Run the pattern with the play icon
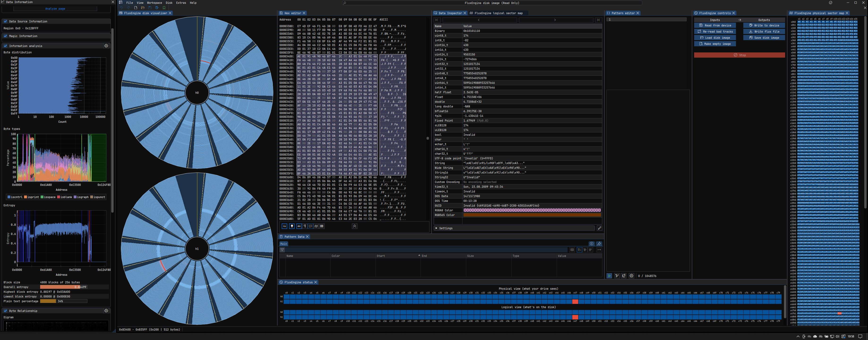 609,276
